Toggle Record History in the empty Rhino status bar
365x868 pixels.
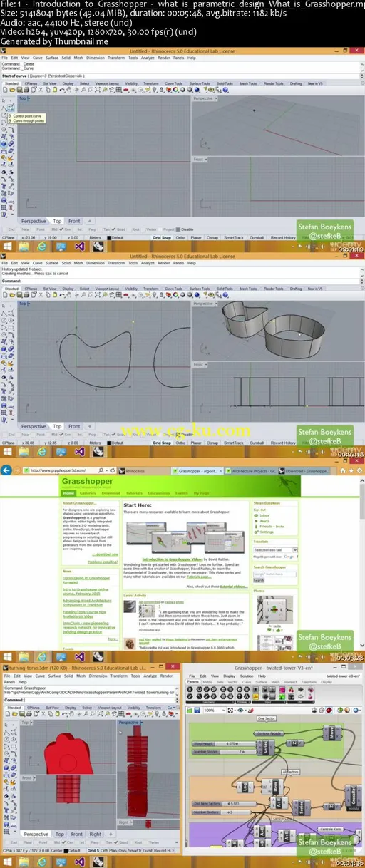pos(284,237)
